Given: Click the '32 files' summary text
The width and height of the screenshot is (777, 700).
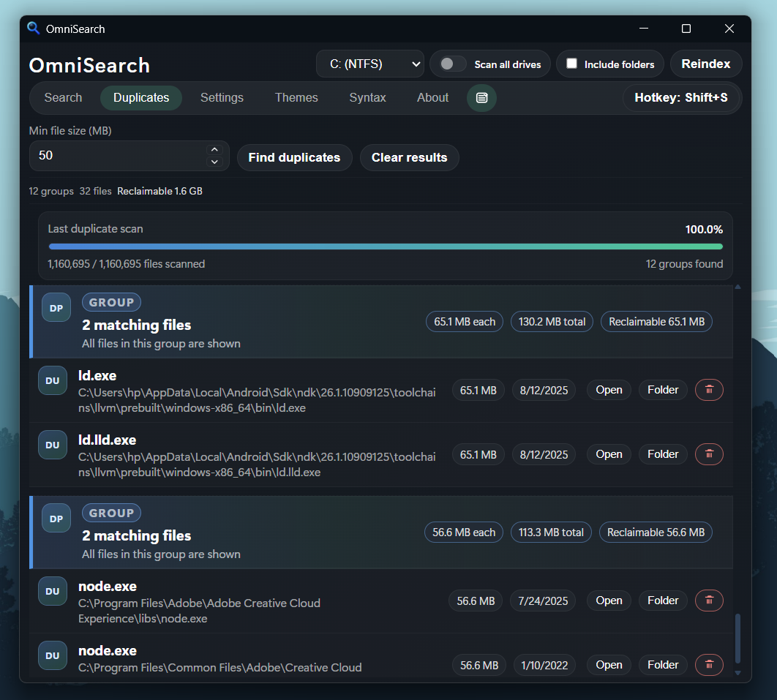Looking at the screenshot, I should (x=95, y=191).
